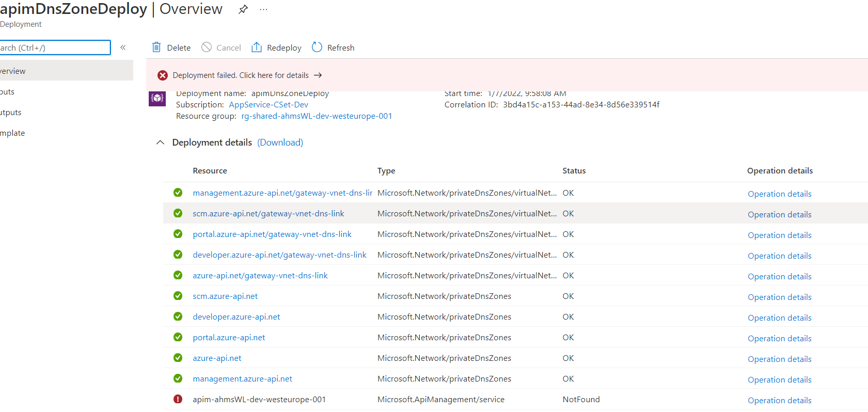Select the Overview item in the sidebar
Viewport: 868px width, 412px height.
[67, 71]
